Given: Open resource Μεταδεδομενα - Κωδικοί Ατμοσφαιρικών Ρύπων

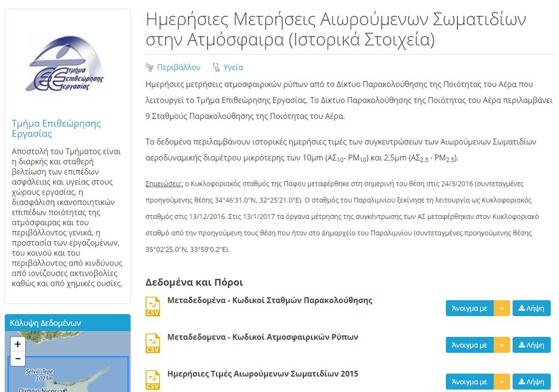Looking at the screenshot, I should click(x=263, y=337).
